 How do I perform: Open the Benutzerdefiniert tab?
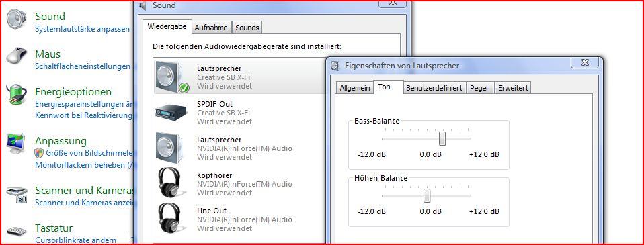pos(434,88)
